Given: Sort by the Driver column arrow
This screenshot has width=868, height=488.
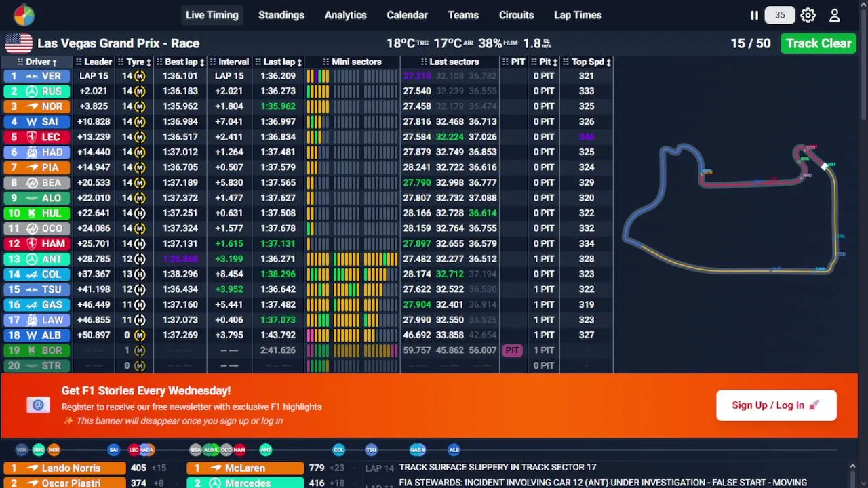Looking at the screenshot, I should point(54,62).
